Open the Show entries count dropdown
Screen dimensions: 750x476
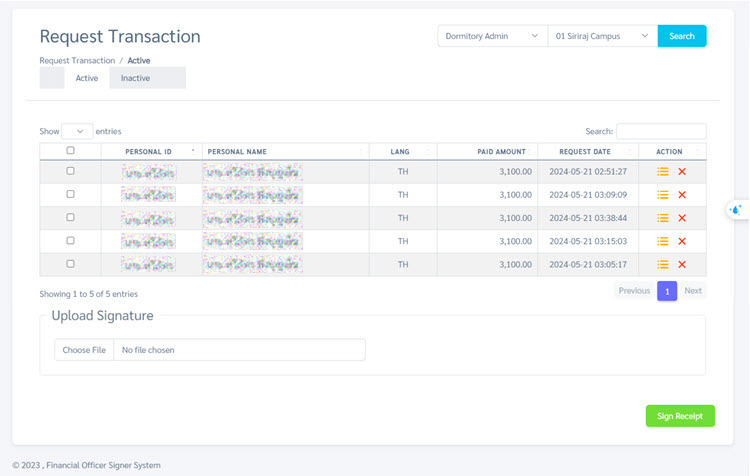click(x=77, y=131)
